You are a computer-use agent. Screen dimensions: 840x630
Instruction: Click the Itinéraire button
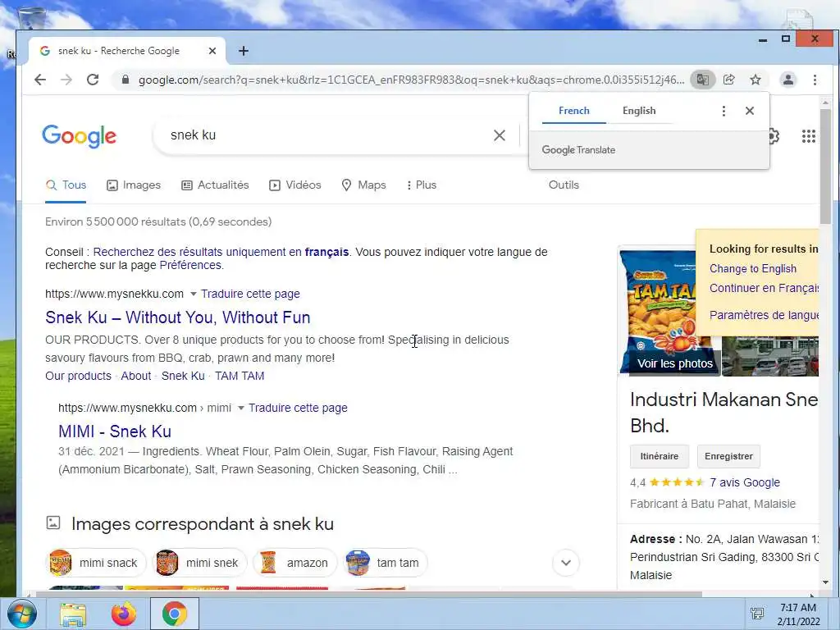(x=659, y=456)
